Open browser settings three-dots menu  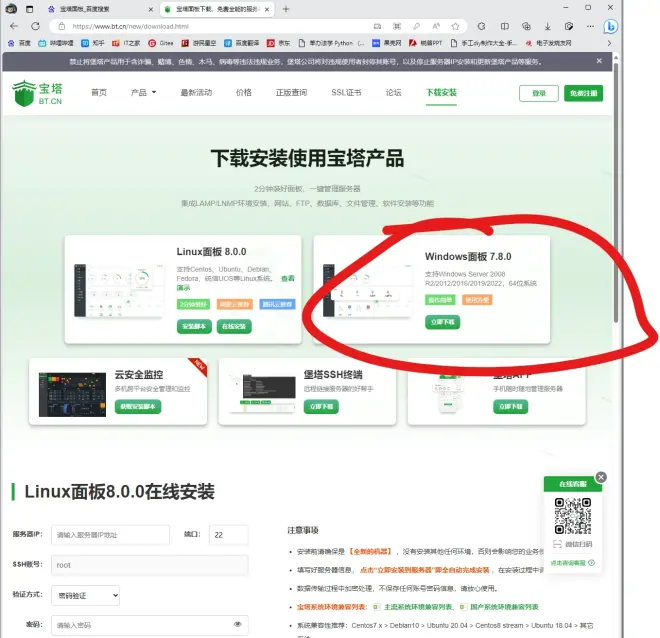click(x=590, y=26)
